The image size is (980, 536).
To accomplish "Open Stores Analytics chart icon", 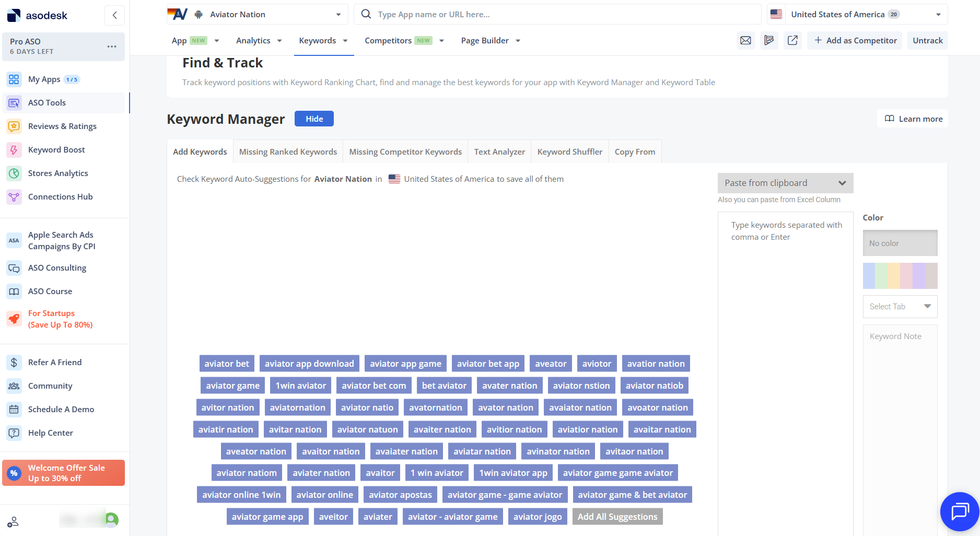I will click(x=14, y=173).
